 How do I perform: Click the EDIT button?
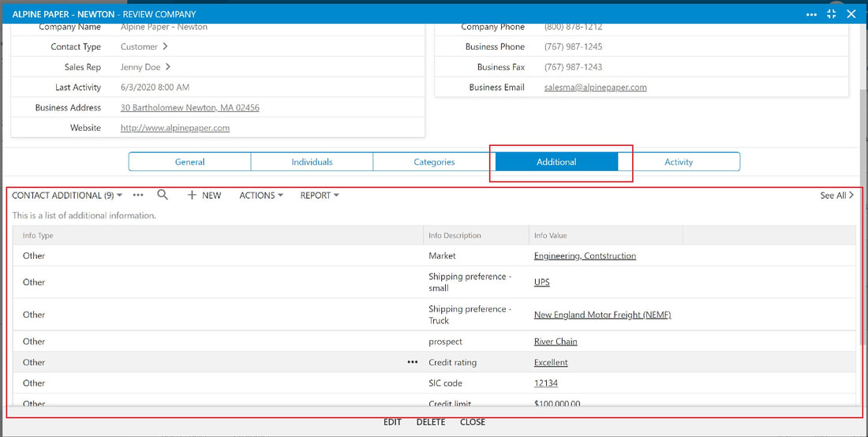tap(392, 422)
